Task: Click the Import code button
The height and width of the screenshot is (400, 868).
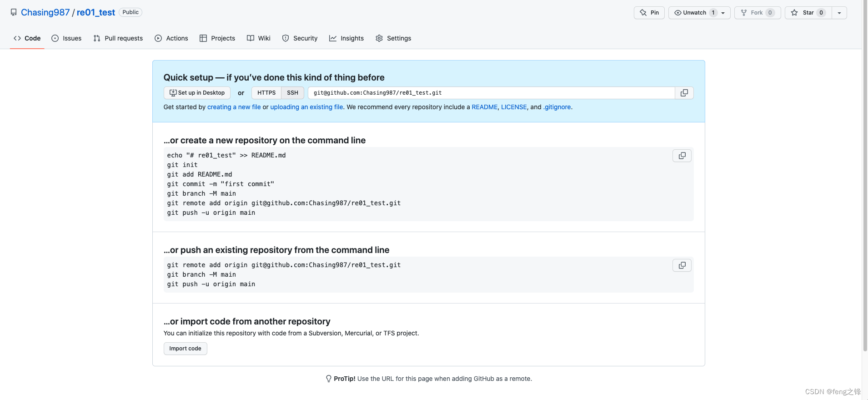Action: [x=185, y=349]
